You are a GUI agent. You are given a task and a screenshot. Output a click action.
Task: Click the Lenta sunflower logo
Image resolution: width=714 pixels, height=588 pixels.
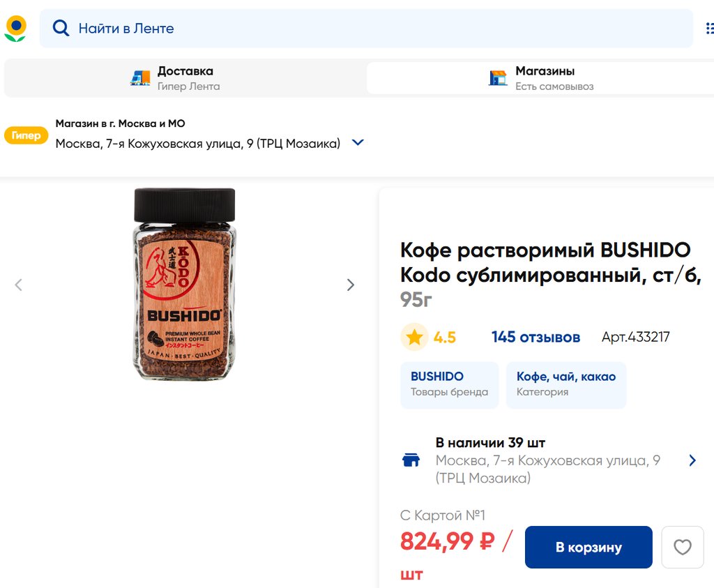coord(15,29)
